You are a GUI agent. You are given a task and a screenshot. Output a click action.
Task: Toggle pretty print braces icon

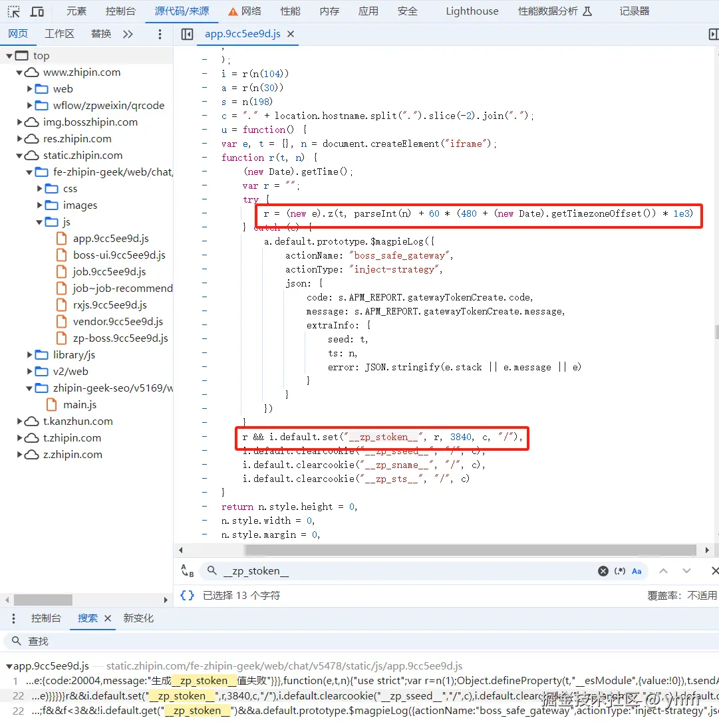pos(187,595)
